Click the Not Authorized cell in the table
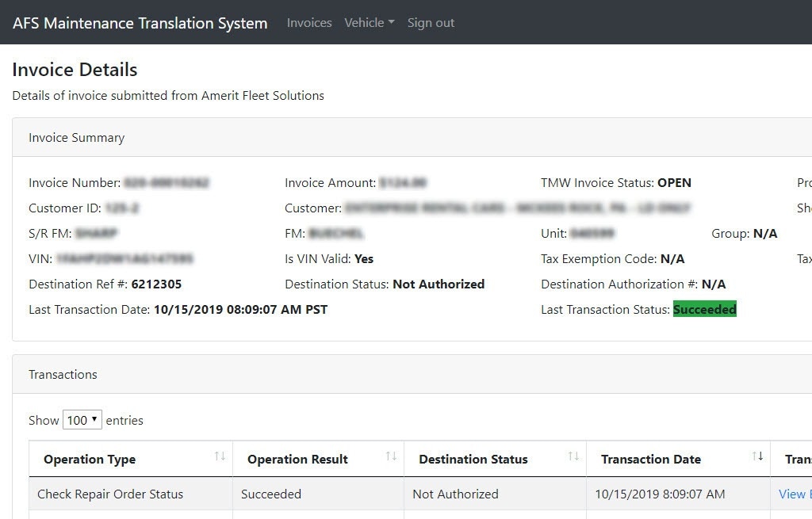The width and height of the screenshot is (812, 519). (x=455, y=494)
